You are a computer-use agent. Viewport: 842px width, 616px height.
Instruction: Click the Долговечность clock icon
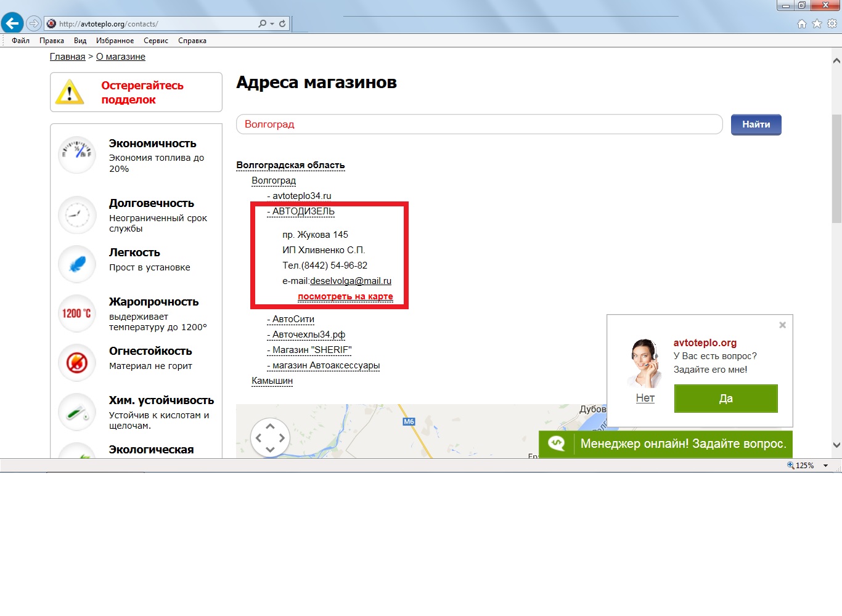pos(77,215)
